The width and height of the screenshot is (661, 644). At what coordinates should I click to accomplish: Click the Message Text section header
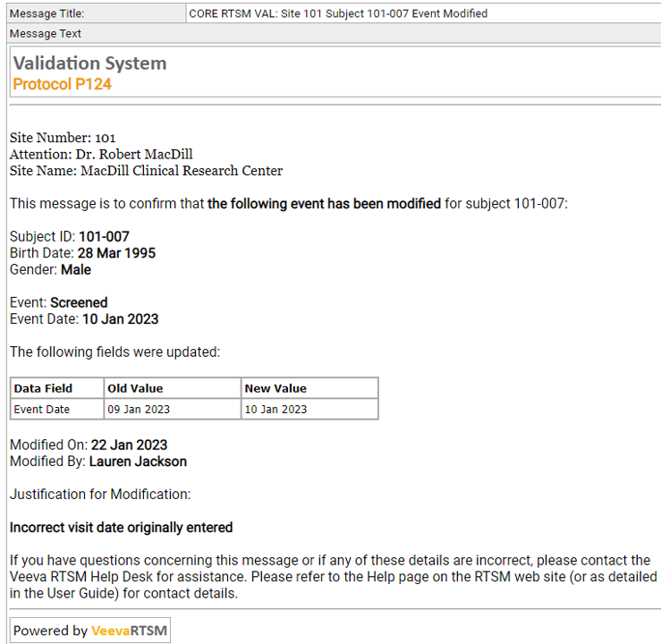pyautogui.click(x=46, y=33)
